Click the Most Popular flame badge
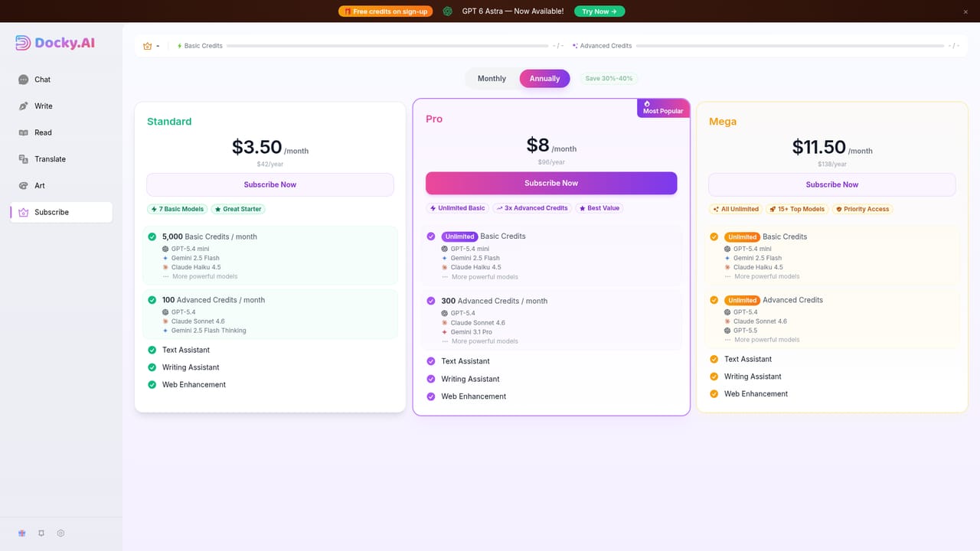Viewport: 980px width, 551px height. pyautogui.click(x=663, y=108)
